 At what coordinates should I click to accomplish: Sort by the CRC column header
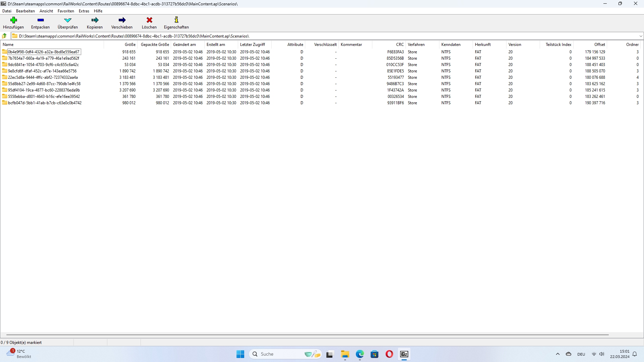tap(399, 45)
